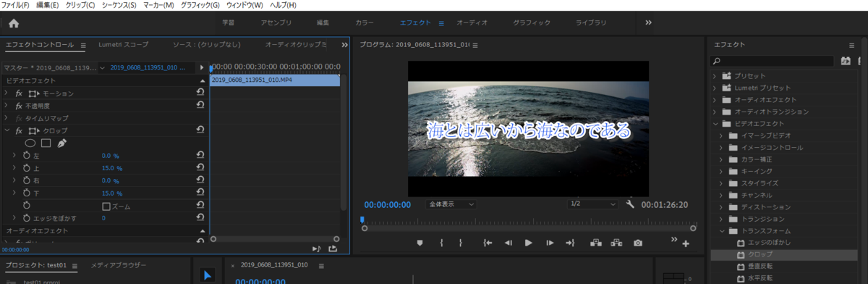
Task: Step back one frame
Action: tap(509, 243)
